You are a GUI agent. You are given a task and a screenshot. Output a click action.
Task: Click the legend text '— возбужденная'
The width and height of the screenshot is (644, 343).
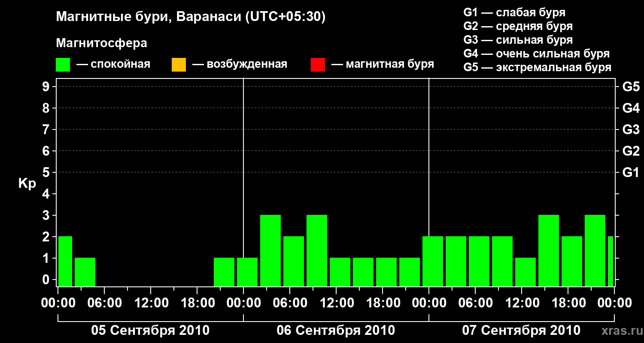coord(240,65)
